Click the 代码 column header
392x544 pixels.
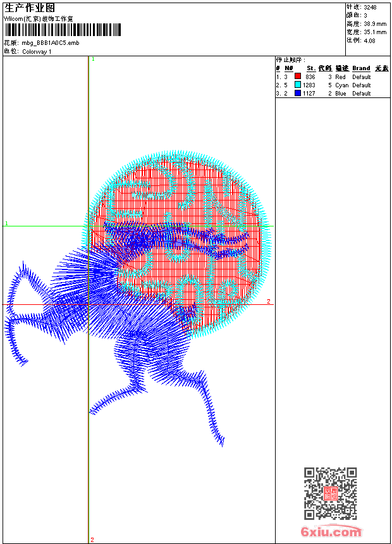(326, 68)
